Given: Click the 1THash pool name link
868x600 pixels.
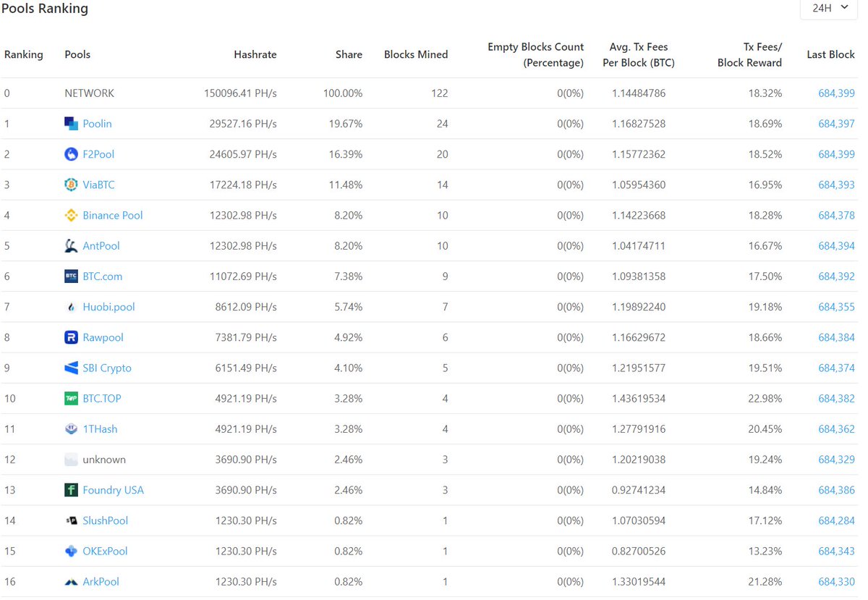Looking at the screenshot, I should coord(100,428).
